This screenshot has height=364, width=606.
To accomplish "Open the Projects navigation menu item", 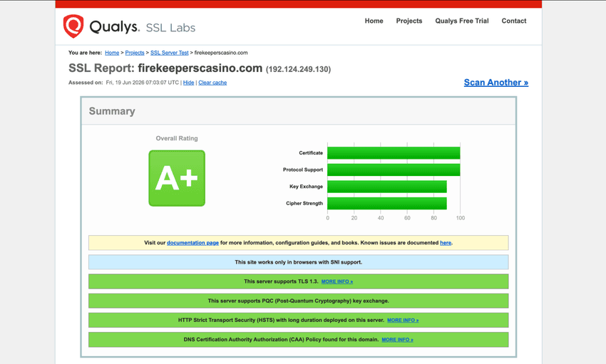I will pos(409,21).
